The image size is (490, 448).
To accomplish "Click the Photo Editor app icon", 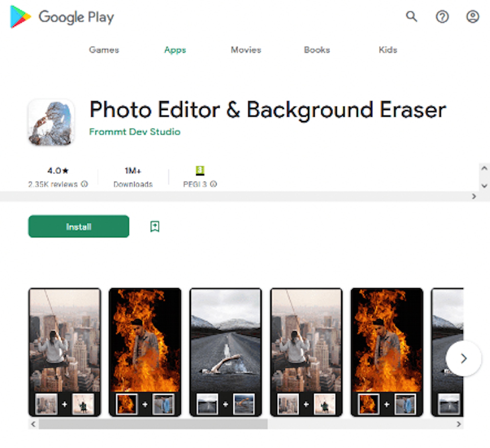I will coord(51,123).
